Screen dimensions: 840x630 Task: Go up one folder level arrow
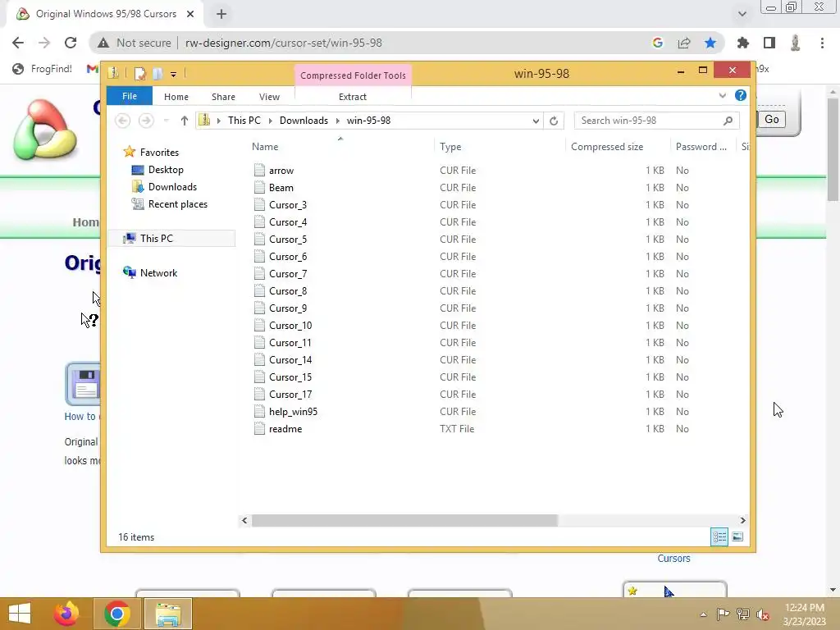point(185,121)
